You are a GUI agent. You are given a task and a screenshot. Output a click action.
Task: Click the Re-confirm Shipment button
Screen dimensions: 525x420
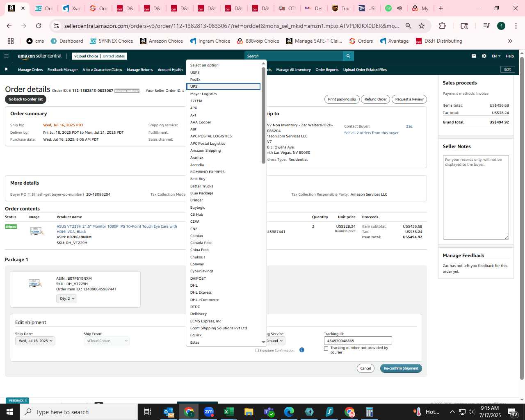[401, 368]
